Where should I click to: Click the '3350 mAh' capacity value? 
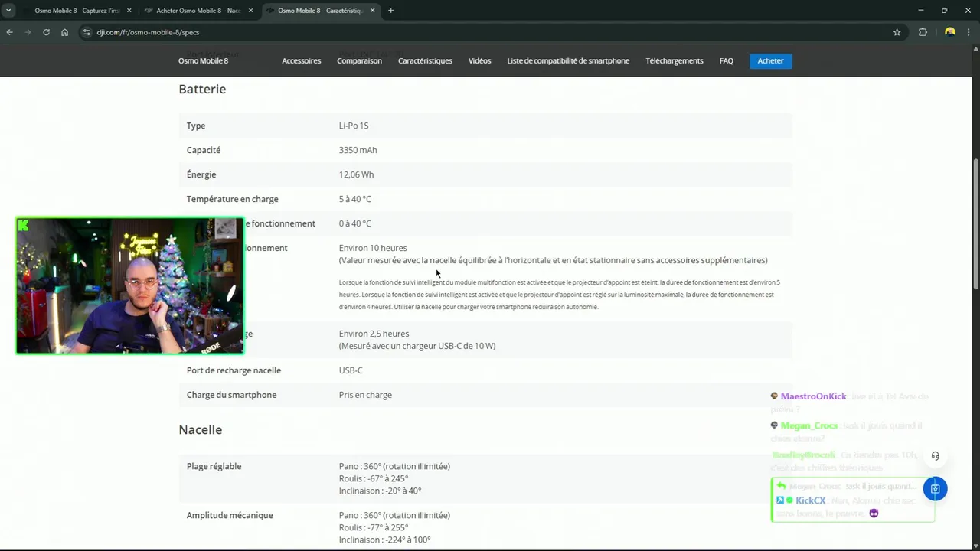(x=358, y=150)
